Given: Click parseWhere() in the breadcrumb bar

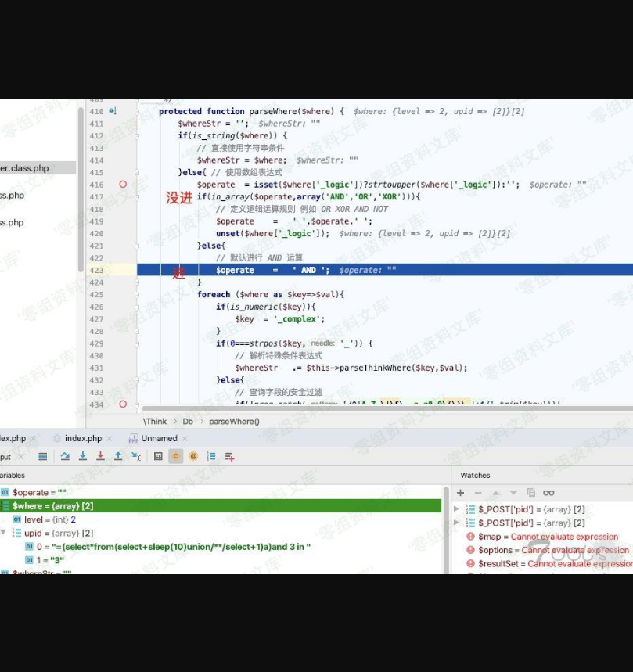Looking at the screenshot, I should coord(234,422).
